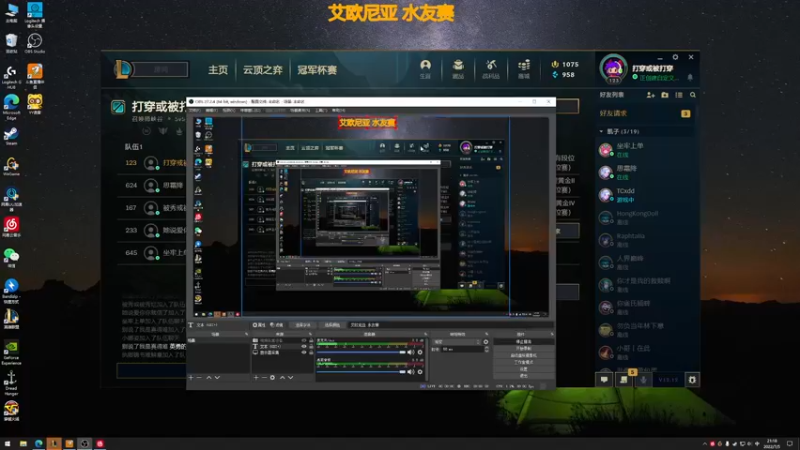Open bottom-right gear in friends panel
Screen dimensions: 800x450
(x=692, y=380)
